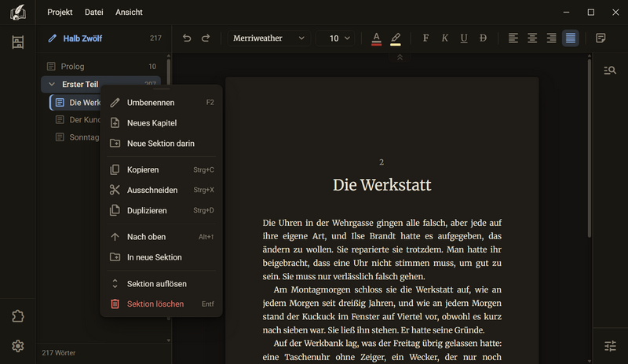The height and width of the screenshot is (364, 628).
Task: Choose Sektion auflösen
Action: tap(162, 283)
